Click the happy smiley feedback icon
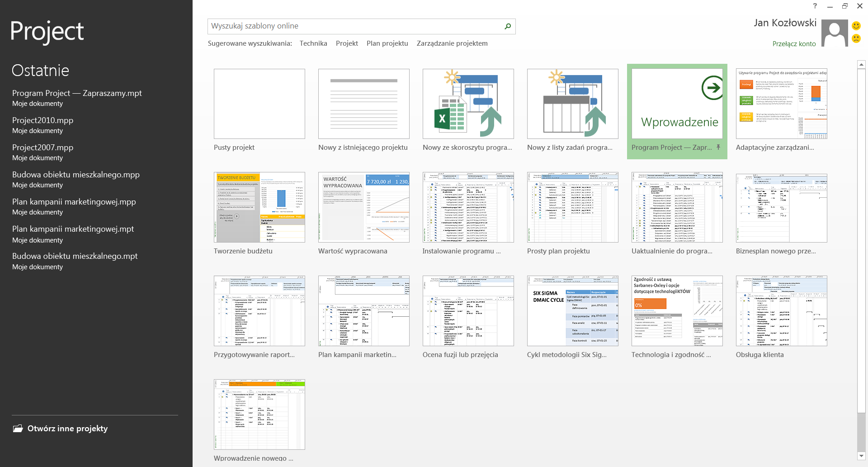Image resolution: width=868 pixels, height=467 pixels. click(x=856, y=26)
